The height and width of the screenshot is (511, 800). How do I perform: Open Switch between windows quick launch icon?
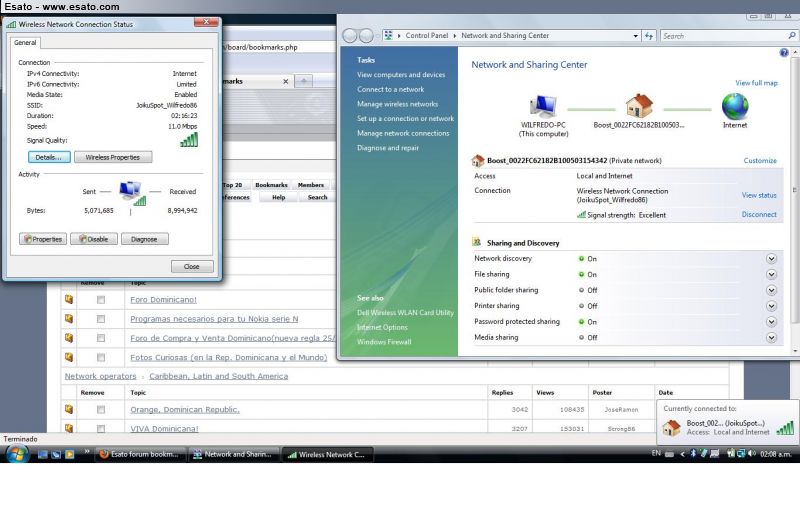[56, 454]
